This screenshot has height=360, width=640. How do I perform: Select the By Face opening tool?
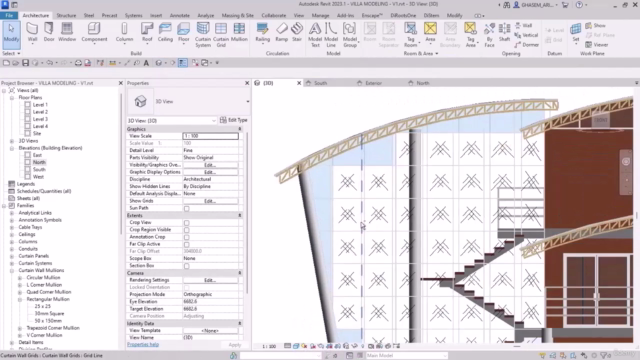coord(489,35)
